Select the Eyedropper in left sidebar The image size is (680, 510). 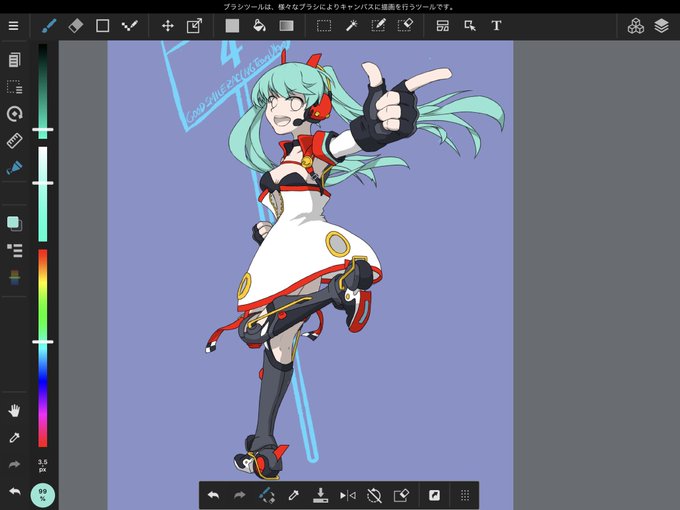[14, 438]
